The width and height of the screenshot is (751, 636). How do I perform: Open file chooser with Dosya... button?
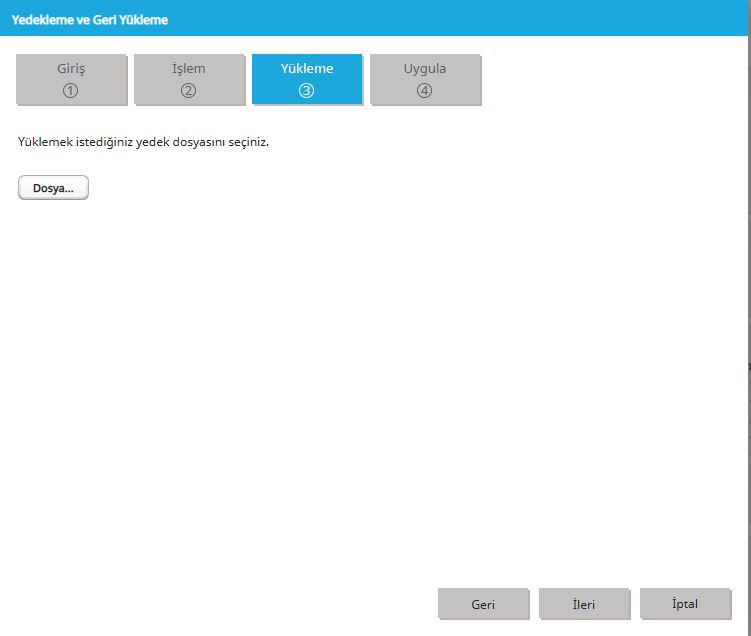[x=53, y=188]
